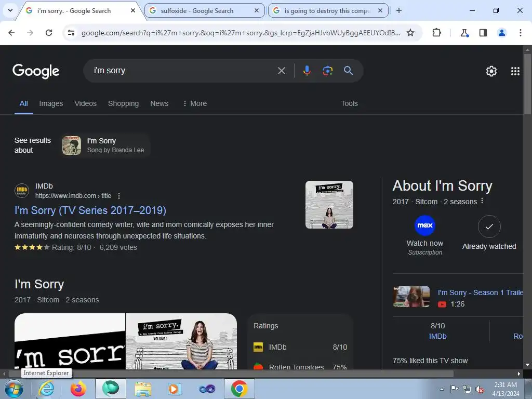Open Google quick settings gear
This screenshot has width=532, height=399.
tap(491, 71)
